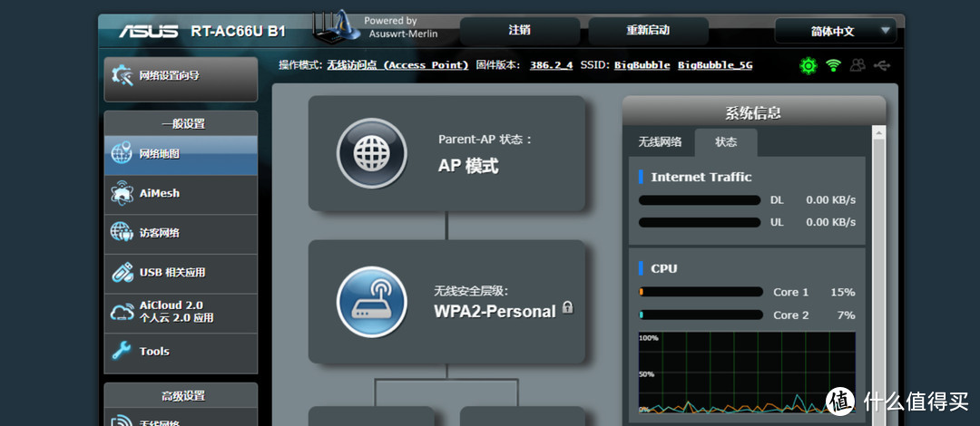The image size is (980, 426).
Task: Click the green gear status icon
Action: click(808, 65)
